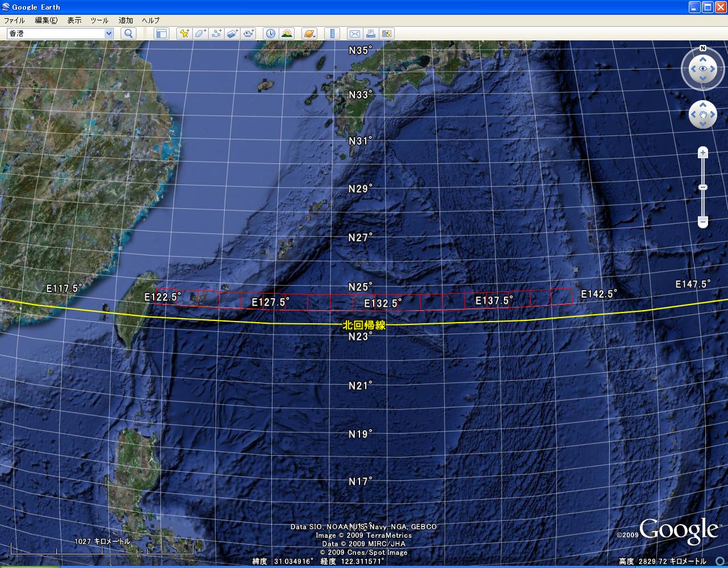Click the record tour camera icon

(249, 34)
